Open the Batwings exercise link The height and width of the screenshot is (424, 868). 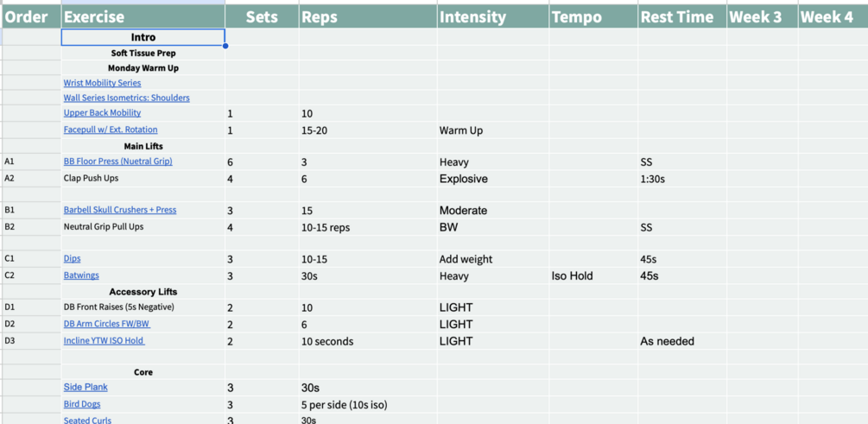coord(81,275)
